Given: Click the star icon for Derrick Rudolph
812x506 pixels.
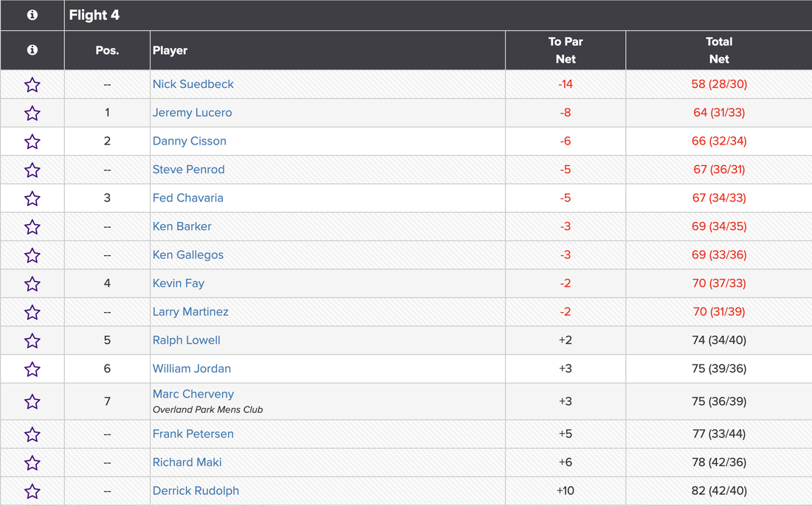Looking at the screenshot, I should [32, 491].
